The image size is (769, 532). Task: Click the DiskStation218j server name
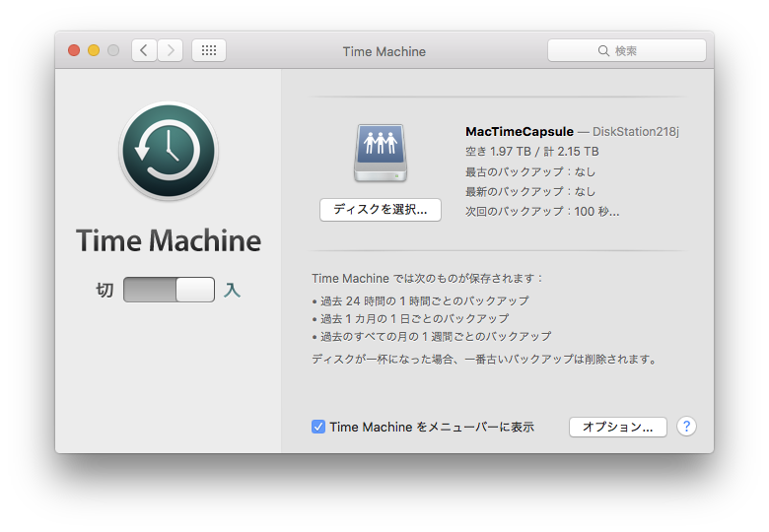click(636, 132)
